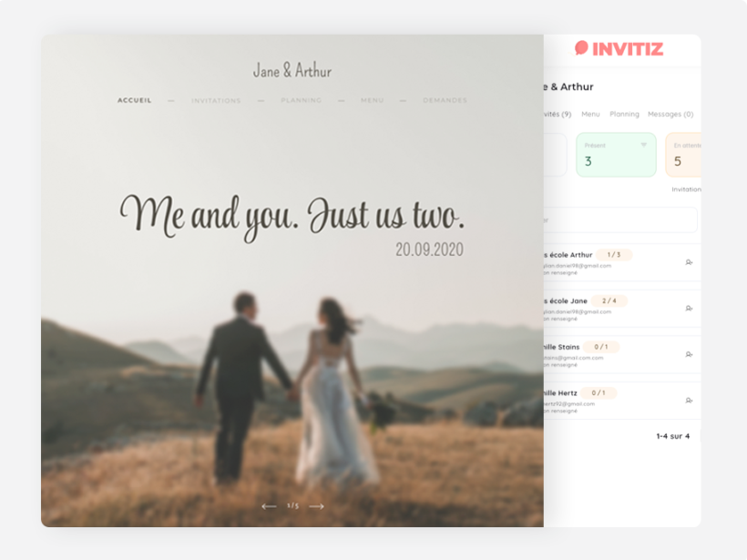Open the Stains guest row

(x=622, y=354)
